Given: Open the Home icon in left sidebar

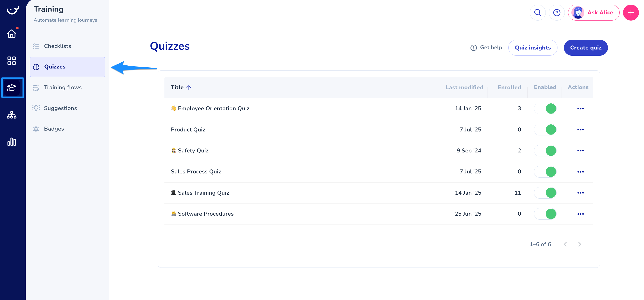Looking at the screenshot, I should coord(12,34).
